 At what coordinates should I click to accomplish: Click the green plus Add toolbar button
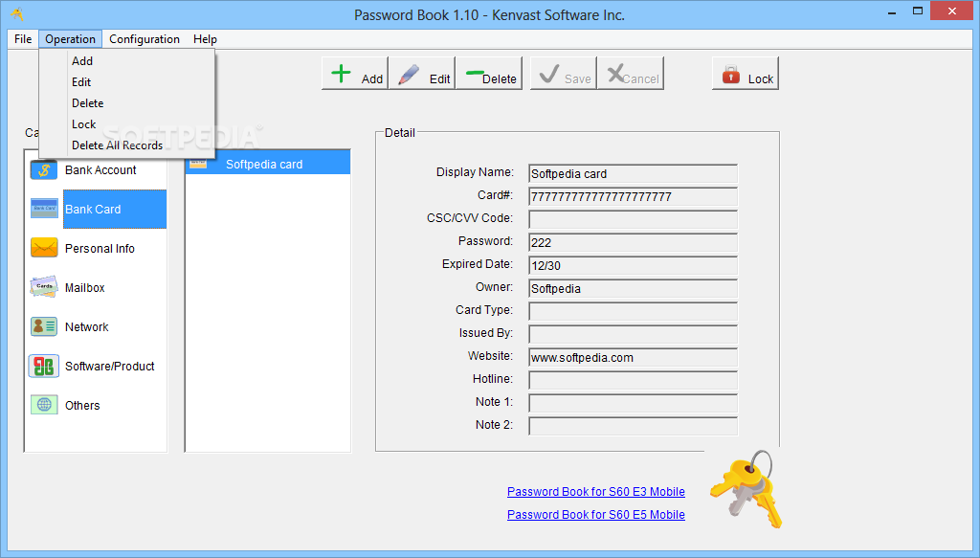coord(355,74)
